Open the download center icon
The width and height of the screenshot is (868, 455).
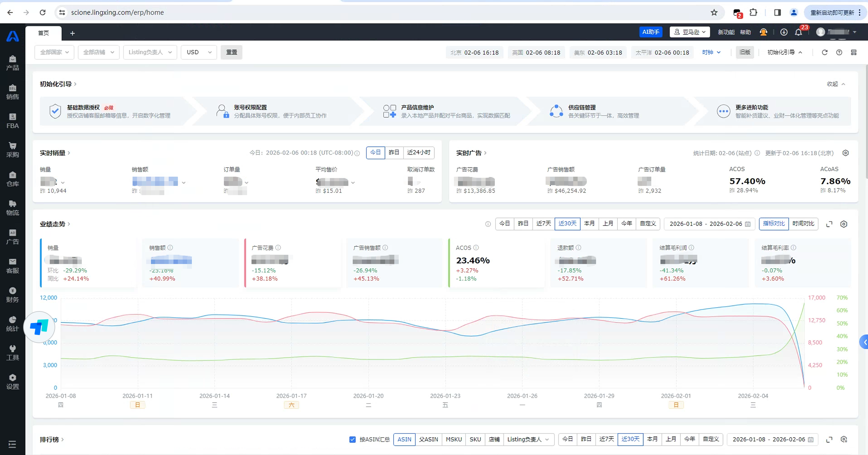(784, 32)
